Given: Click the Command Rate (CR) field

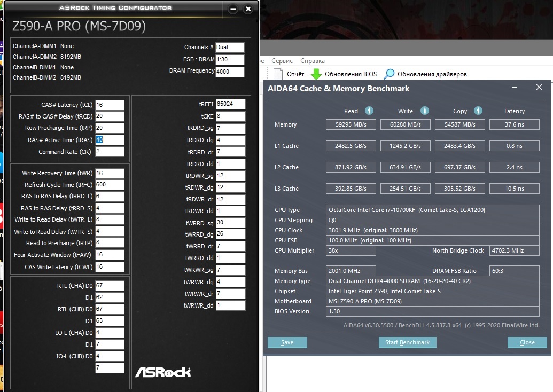Looking at the screenshot, I should (110, 152).
